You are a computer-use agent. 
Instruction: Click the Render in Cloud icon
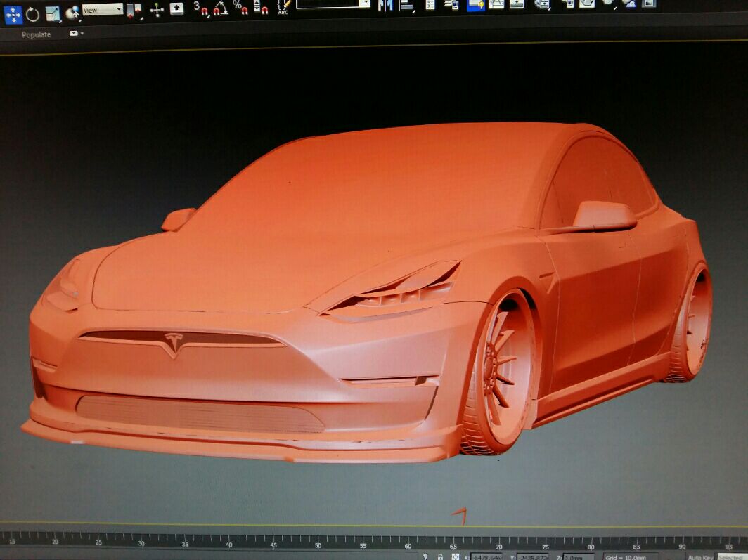pyautogui.click(x=629, y=4)
